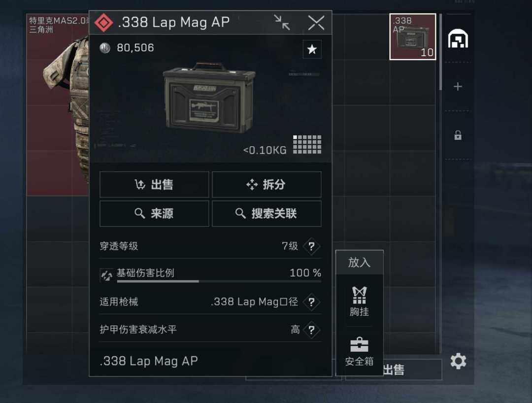The height and width of the screenshot is (403, 532).
Task: Show help for 护甲伤害衰减水平
Action: pos(311,330)
